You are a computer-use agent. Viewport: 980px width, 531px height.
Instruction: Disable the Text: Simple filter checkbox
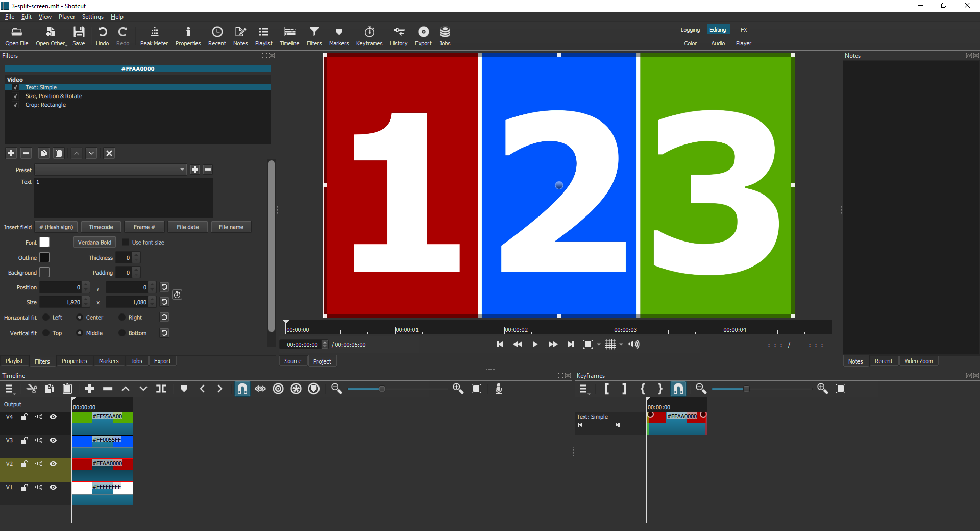tap(15, 88)
